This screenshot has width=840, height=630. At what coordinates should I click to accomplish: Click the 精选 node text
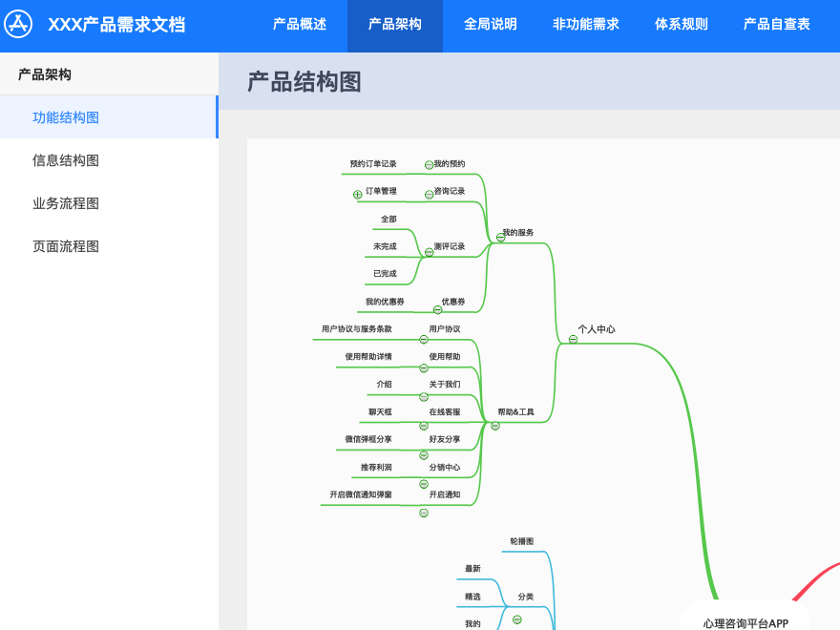472,597
